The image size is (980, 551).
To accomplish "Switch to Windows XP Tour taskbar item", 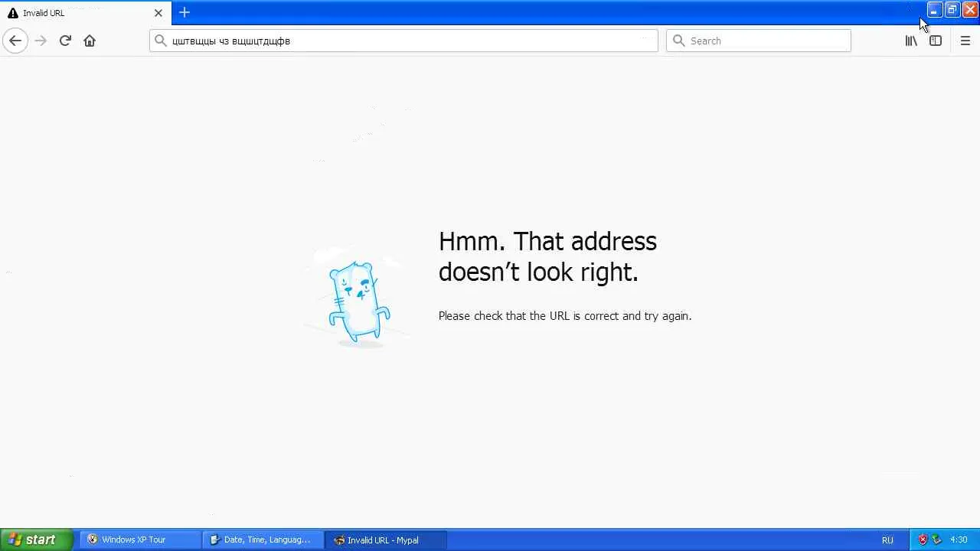I will tap(140, 540).
